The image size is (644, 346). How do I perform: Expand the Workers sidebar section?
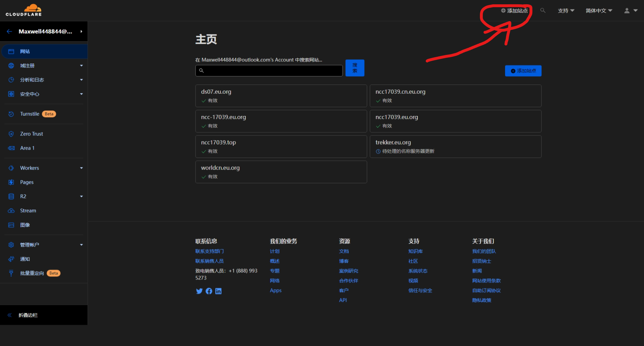tap(81, 168)
